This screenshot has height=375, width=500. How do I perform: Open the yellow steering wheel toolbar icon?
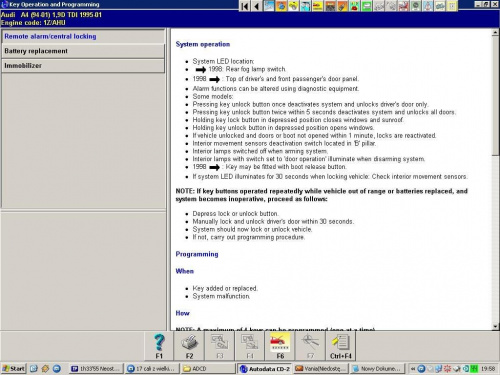pos(293,6)
